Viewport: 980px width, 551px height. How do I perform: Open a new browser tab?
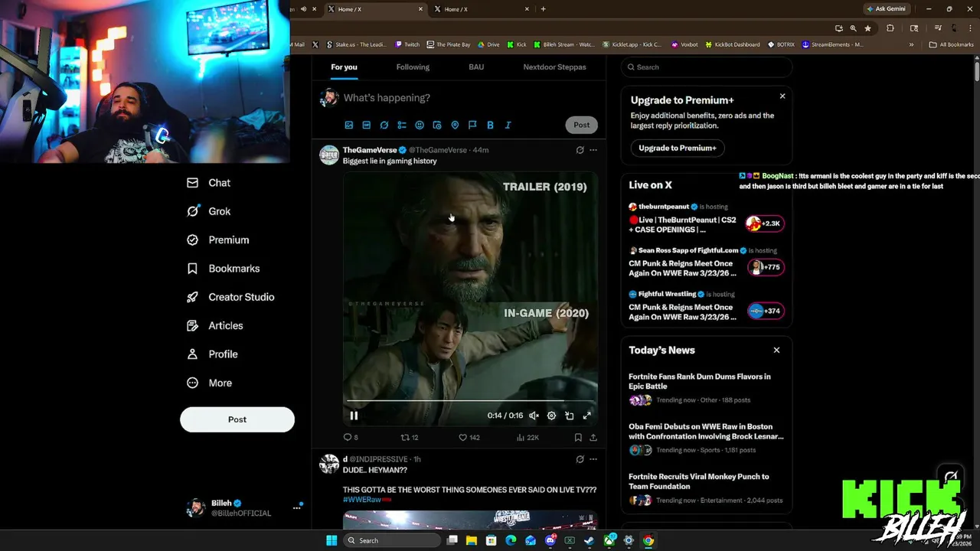click(544, 9)
